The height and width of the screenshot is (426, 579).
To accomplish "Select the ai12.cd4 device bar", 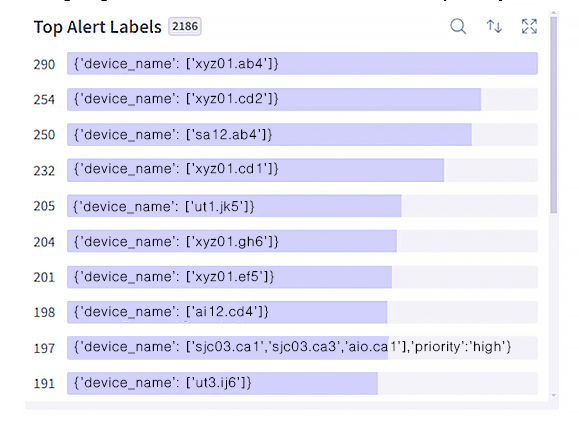I will point(302,312).
